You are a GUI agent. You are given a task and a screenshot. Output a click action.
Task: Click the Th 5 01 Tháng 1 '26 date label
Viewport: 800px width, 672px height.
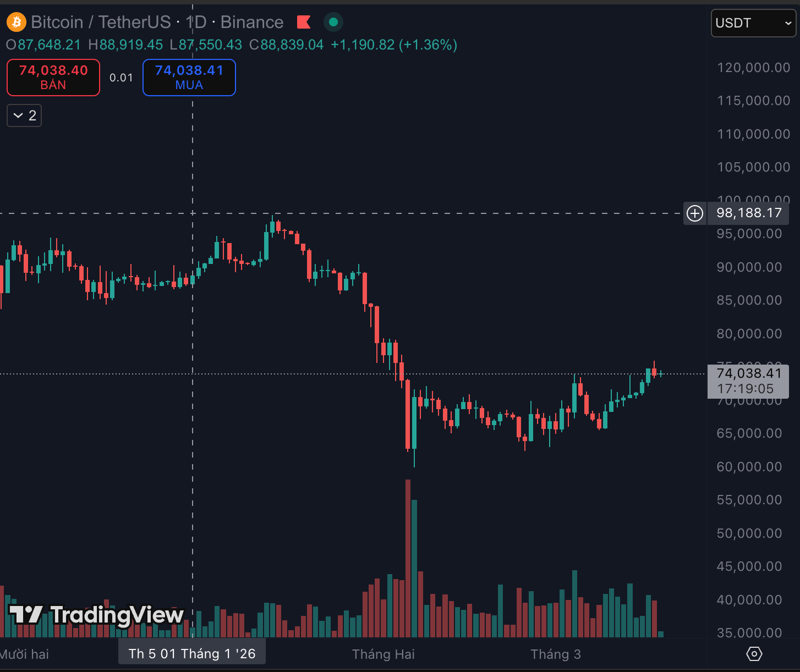191,654
